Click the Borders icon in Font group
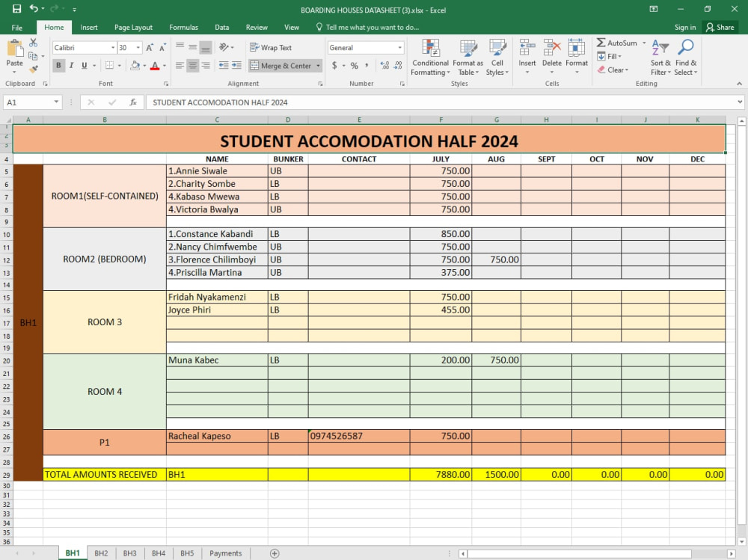 click(110, 65)
